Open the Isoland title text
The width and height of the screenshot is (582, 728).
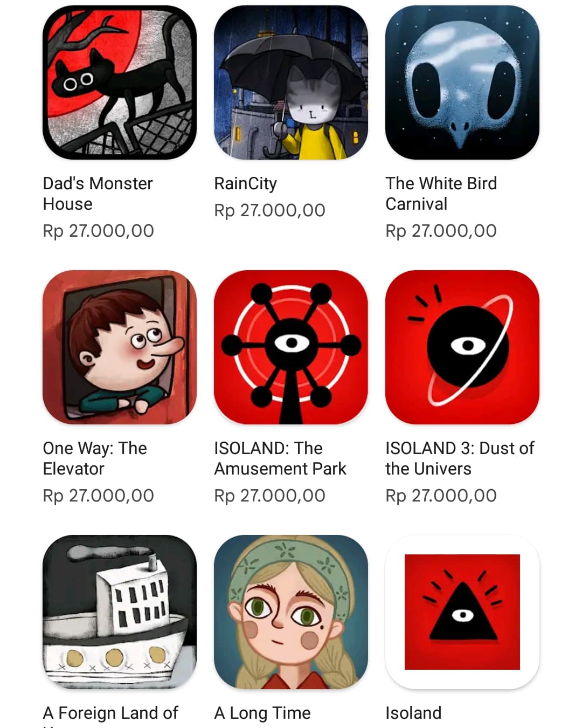(413, 713)
